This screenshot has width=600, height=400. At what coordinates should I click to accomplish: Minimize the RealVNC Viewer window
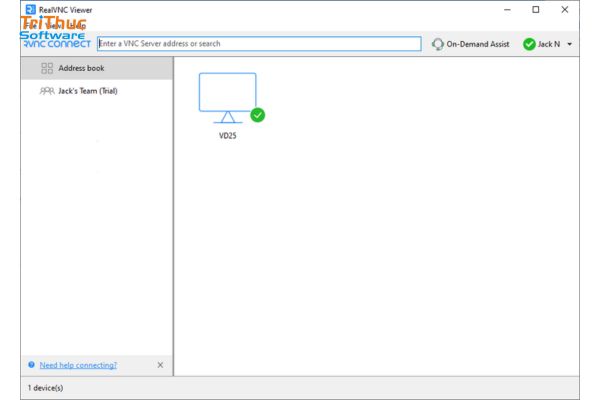point(507,10)
